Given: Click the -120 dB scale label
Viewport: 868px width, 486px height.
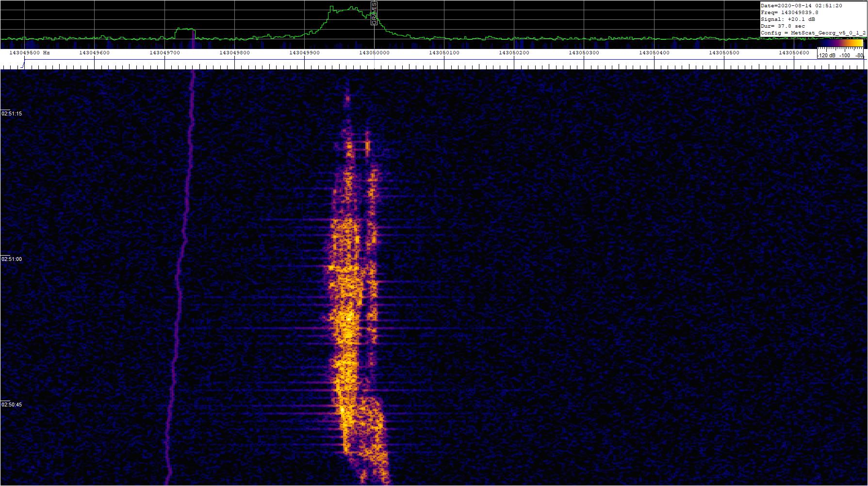Looking at the screenshot, I should click(827, 56).
